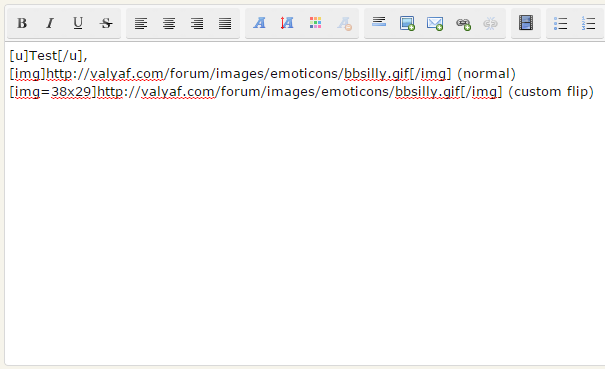The image size is (605, 369).
Task: Insert a hyperlink
Action: pos(463,23)
